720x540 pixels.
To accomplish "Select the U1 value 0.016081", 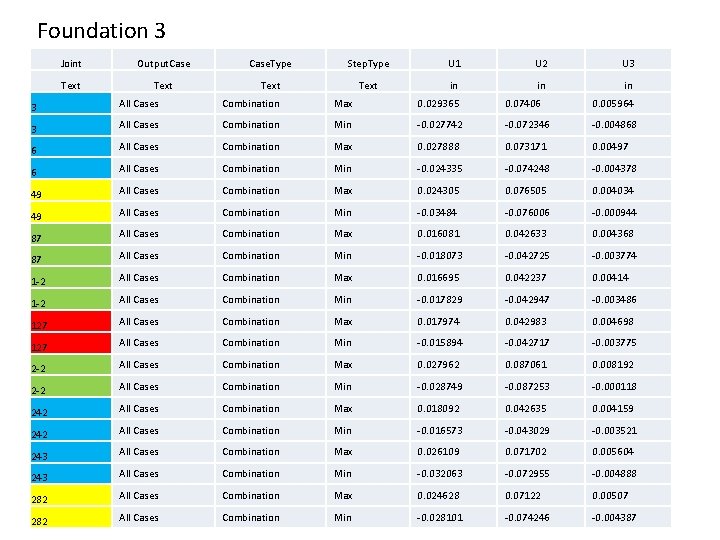I will 438,234.
